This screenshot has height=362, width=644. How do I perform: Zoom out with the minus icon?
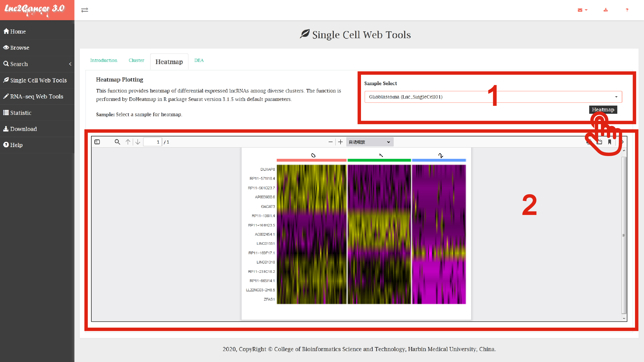(x=330, y=142)
